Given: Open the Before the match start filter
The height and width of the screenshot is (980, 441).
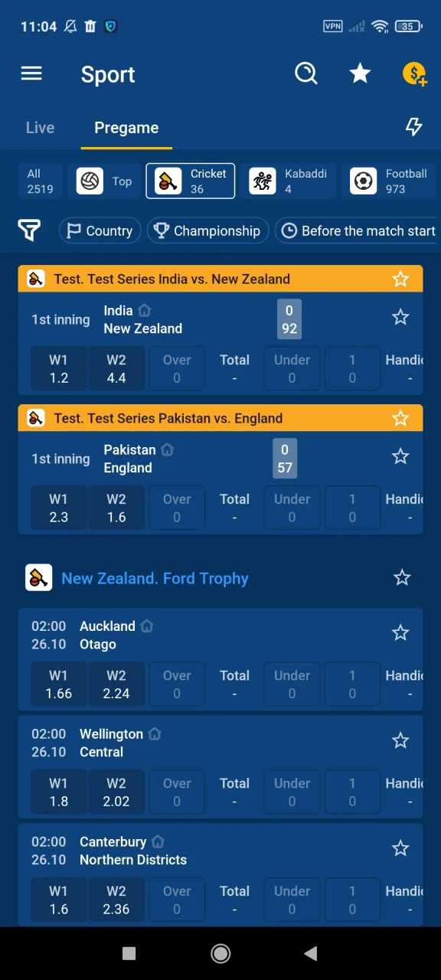Looking at the screenshot, I should coord(357,230).
